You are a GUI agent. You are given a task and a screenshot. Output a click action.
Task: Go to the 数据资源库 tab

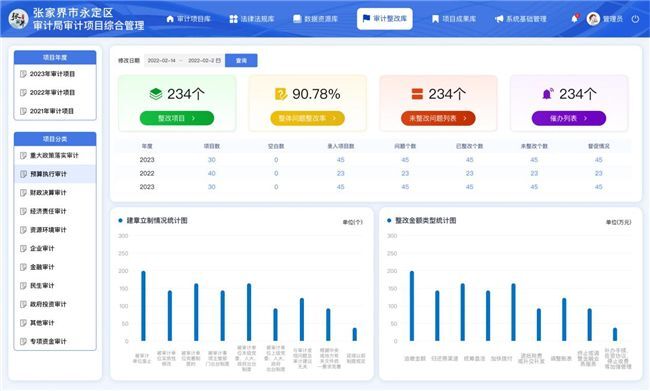click(315, 19)
